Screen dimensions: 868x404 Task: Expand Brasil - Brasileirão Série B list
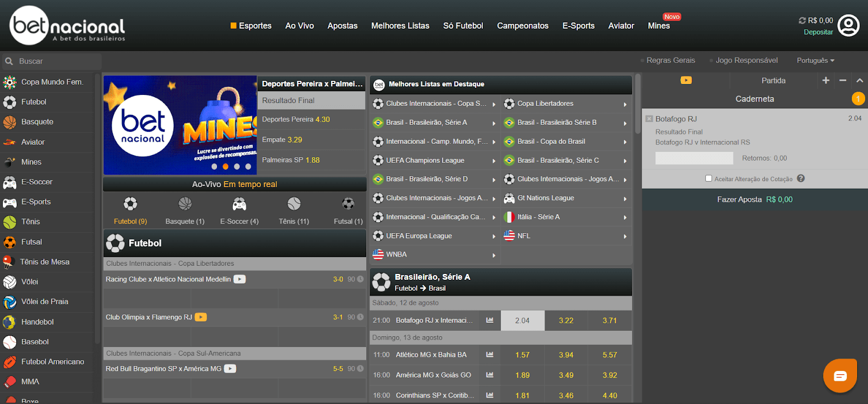566,123
